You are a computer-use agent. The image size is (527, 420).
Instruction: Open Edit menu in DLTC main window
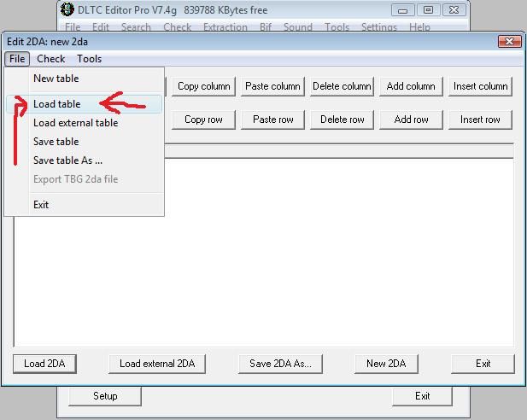(101, 26)
